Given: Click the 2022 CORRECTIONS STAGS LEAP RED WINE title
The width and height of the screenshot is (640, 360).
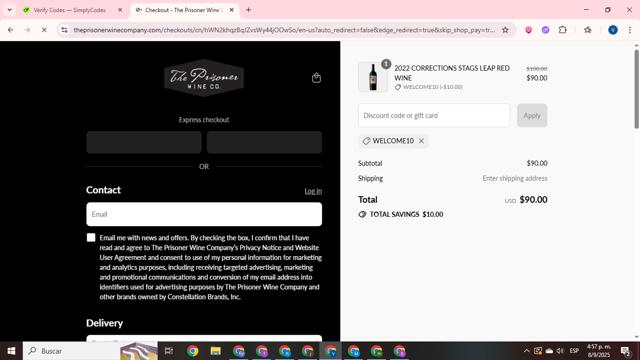Looking at the screenshot, I should click(452, 73).
